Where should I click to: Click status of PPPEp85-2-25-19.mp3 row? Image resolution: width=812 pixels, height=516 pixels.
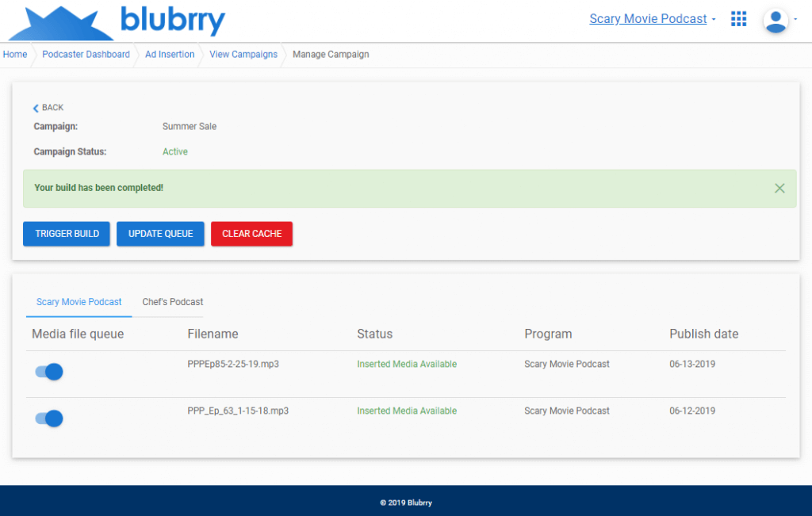click(x=407, y=364)
